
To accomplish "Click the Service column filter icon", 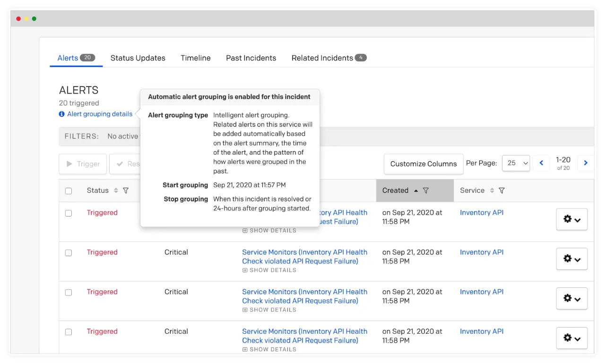I will (502, 191).
